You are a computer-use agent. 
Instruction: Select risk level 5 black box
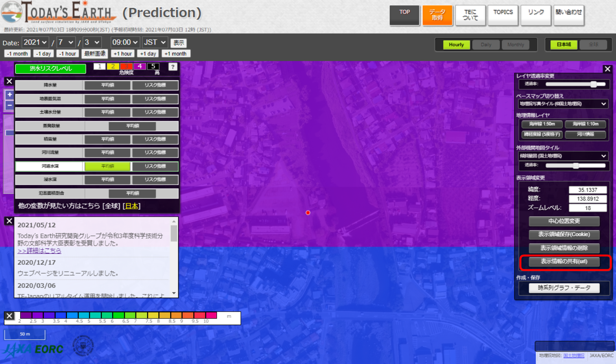tap(153, 66)
